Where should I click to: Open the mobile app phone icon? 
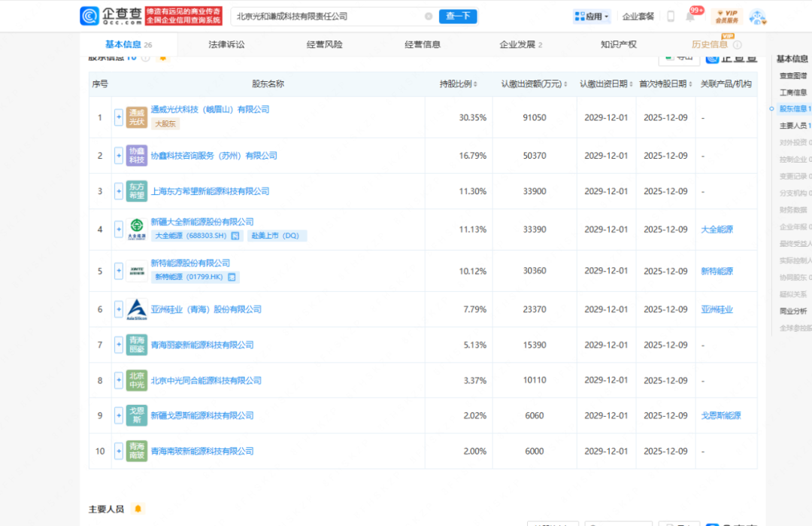(671, 17)
